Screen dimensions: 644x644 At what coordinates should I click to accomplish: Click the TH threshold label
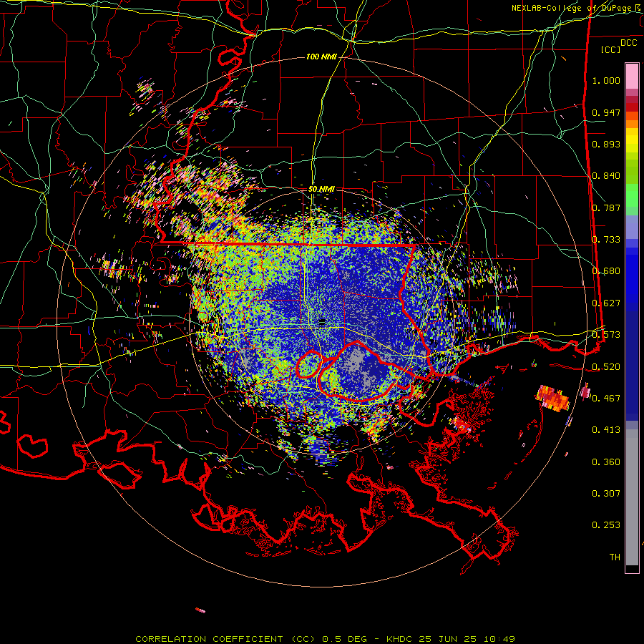click(x=615, y=557)
